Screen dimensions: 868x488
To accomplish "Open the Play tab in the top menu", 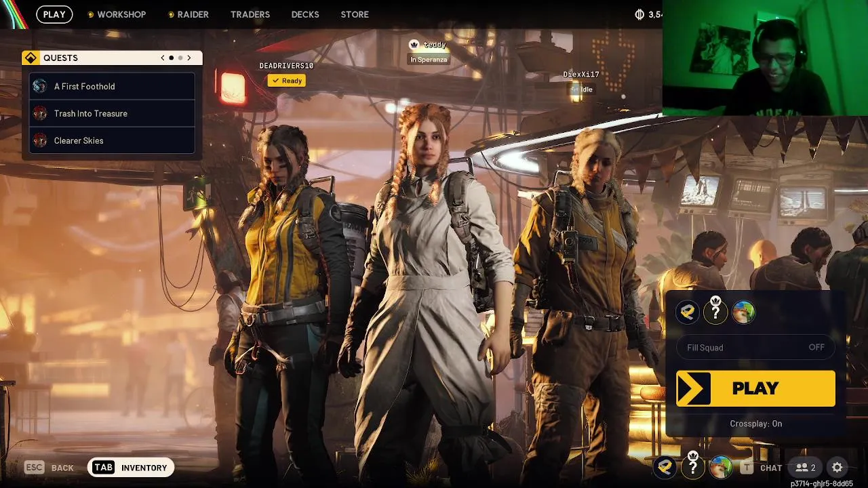I will coord(54,14).
